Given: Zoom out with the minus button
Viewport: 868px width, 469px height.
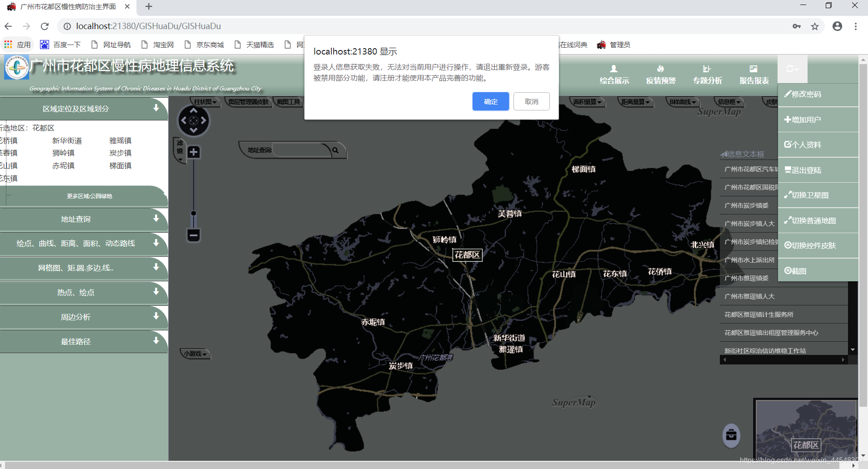Looking at the screenshot, I should point(194,235).
